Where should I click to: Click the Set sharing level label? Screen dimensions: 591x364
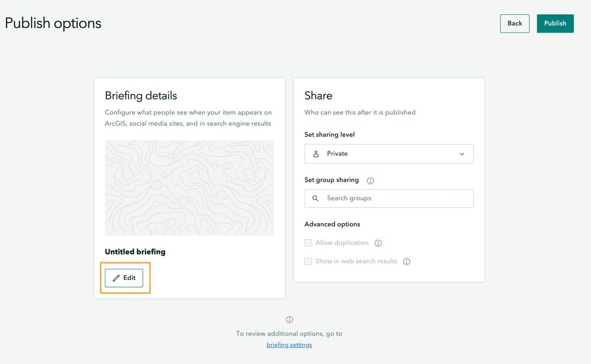[x=329, y=134]
